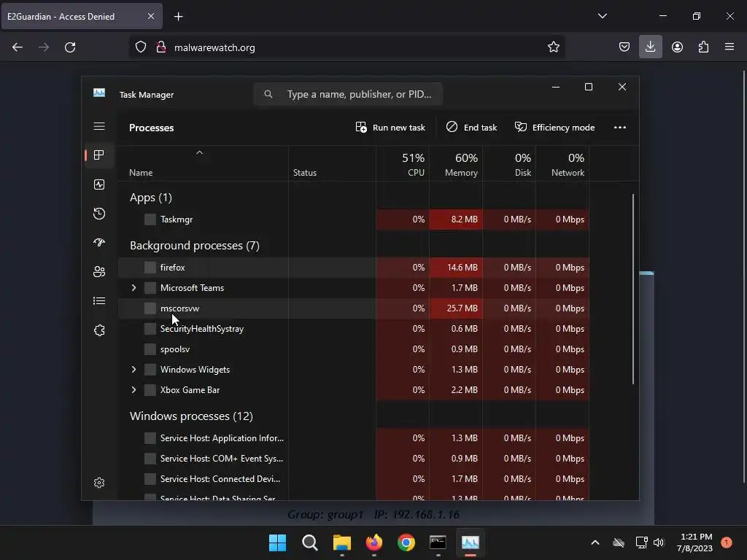This screenshot has width=747, height=560.
Task: Open the Windows Start menu
Action: pos(278,542)
